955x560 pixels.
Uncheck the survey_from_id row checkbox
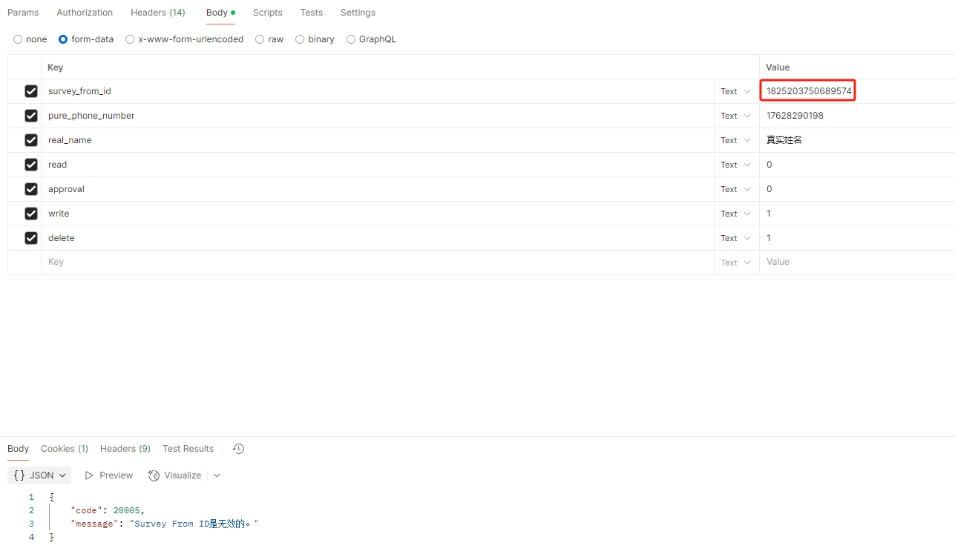(x=31, y=91)
